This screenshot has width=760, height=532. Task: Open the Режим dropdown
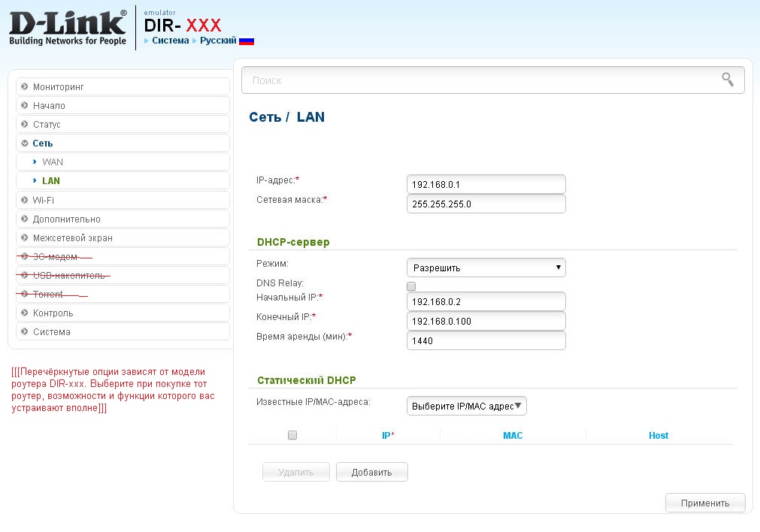point(486,268)
